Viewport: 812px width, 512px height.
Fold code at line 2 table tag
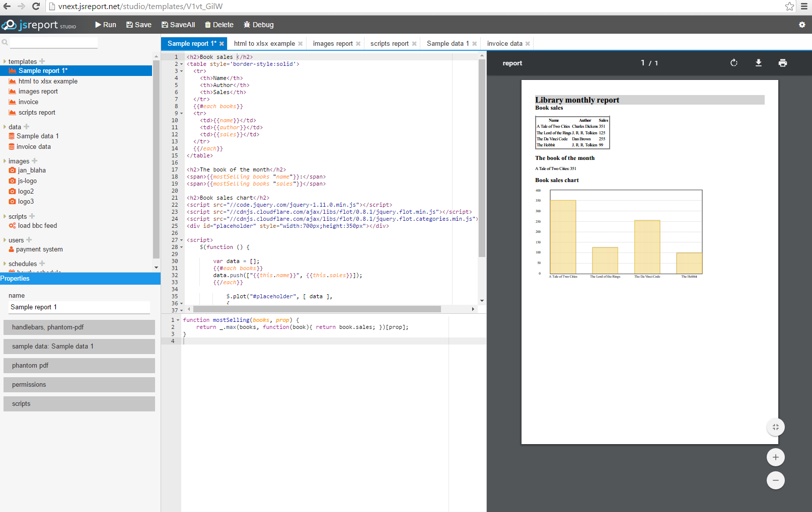[x=182, y=64]
